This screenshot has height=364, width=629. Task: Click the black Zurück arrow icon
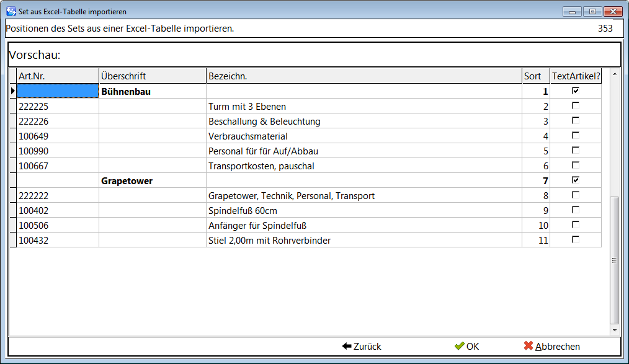coord(347,346)
